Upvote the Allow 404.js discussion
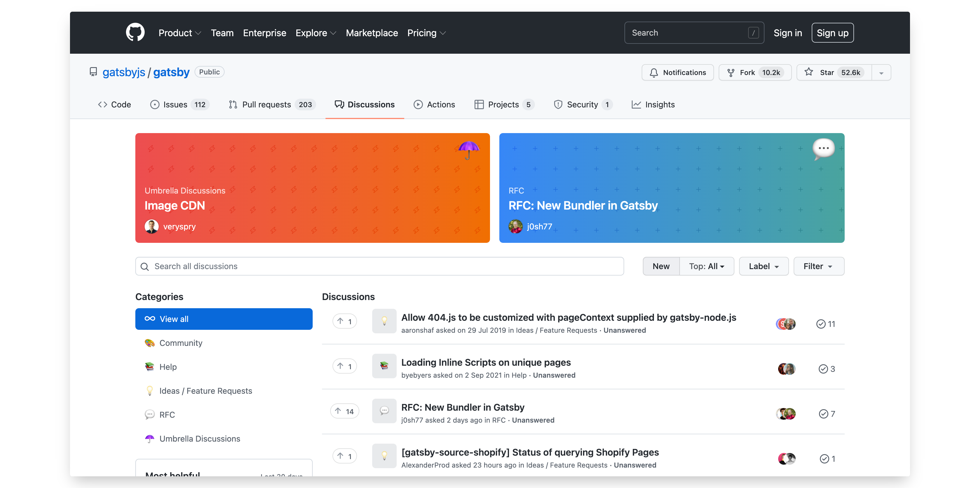This screenshot has width=980, height=488. click(344, 321)
